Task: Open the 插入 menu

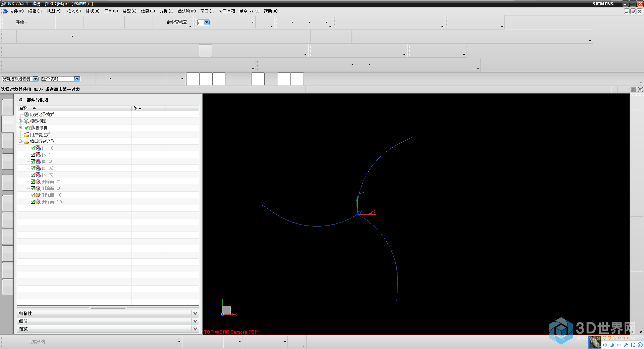Action: (x=74, y=11)
